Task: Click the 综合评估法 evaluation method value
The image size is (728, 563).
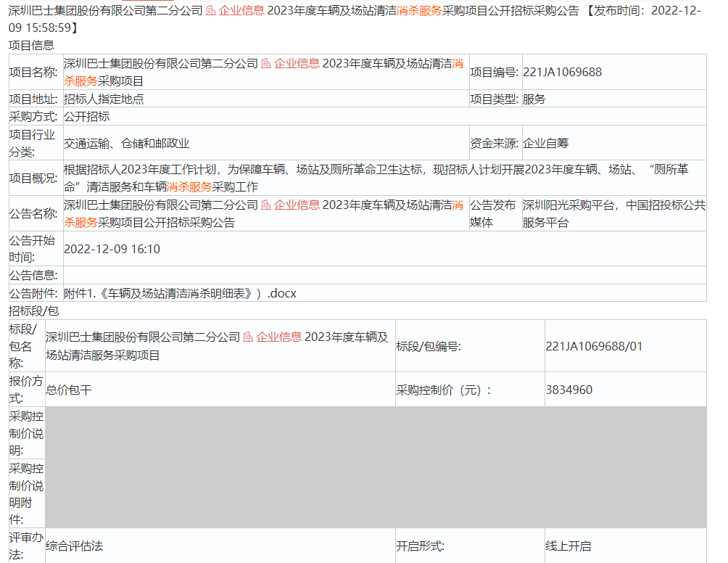Action: coord(74,546)
